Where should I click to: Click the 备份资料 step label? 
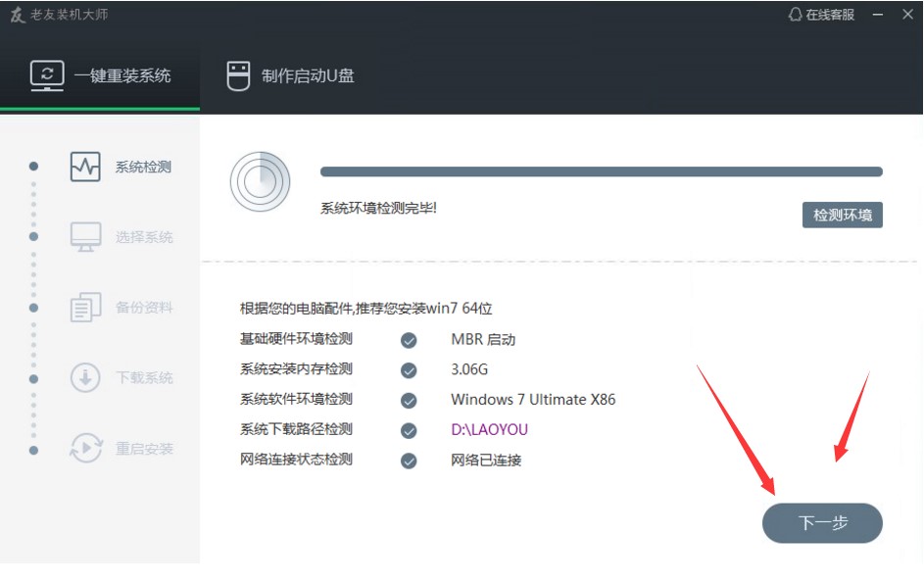point(144,308)
